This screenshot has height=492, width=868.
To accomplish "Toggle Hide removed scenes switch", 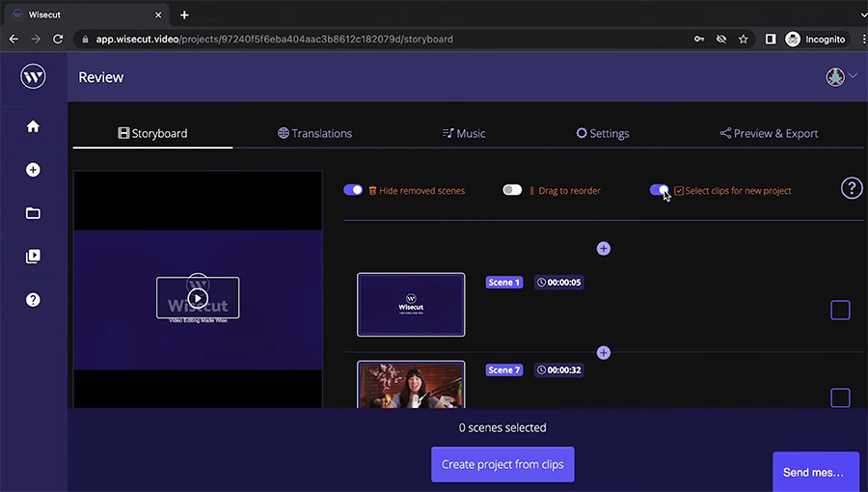I will [353, 190].
